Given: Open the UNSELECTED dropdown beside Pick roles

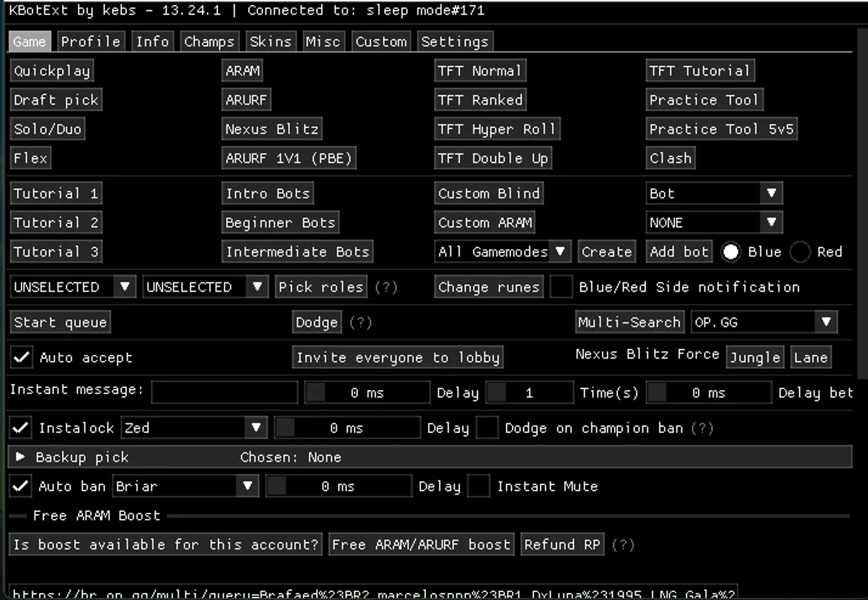Looking at the screenshot, I should 205,287.
